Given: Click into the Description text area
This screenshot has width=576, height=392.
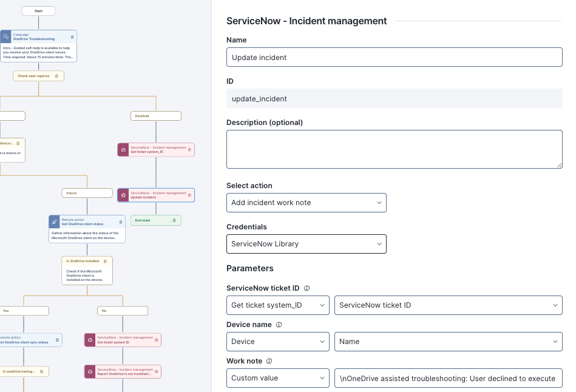Looking at the screenshot, I should [x=394, y=149].
